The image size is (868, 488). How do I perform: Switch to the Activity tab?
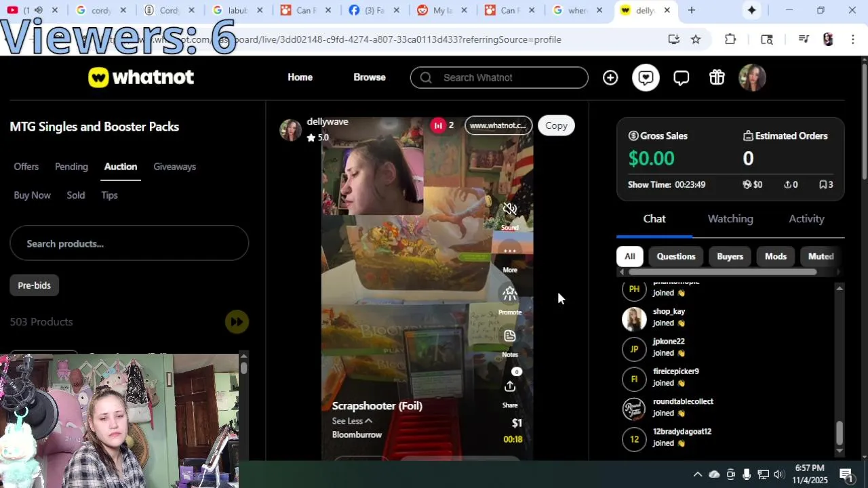pos(806,219)
